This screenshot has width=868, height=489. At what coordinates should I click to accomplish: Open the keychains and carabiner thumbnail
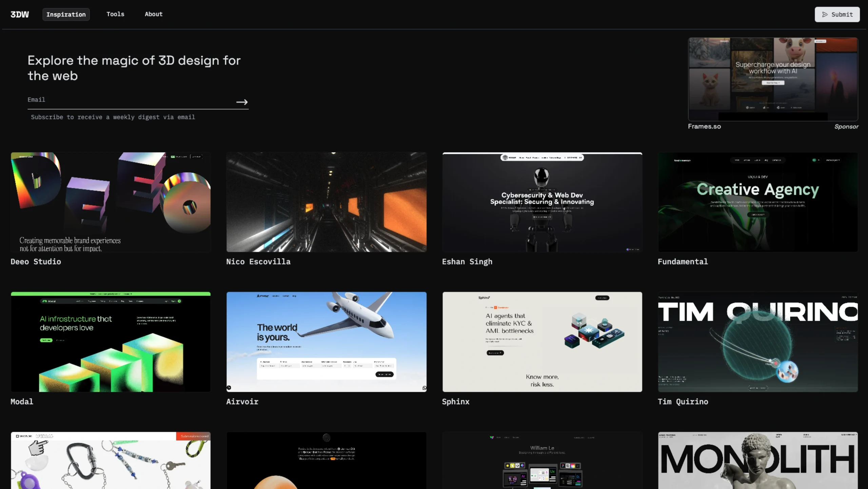[111, 460]
